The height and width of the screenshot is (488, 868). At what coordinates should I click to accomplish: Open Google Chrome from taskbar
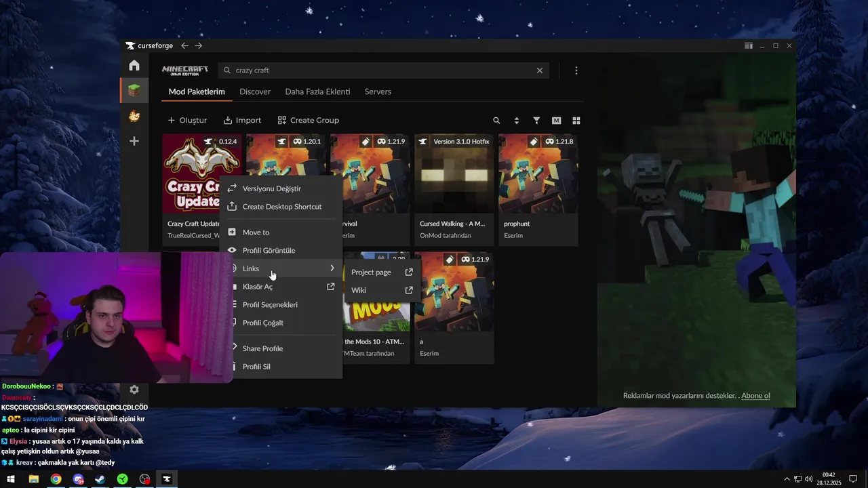pos(56,479)
